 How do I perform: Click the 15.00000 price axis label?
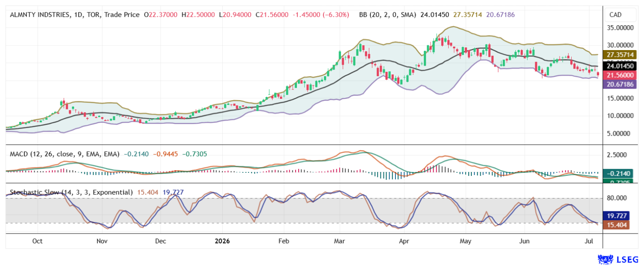pyautogui.click(x=620, y=98)
